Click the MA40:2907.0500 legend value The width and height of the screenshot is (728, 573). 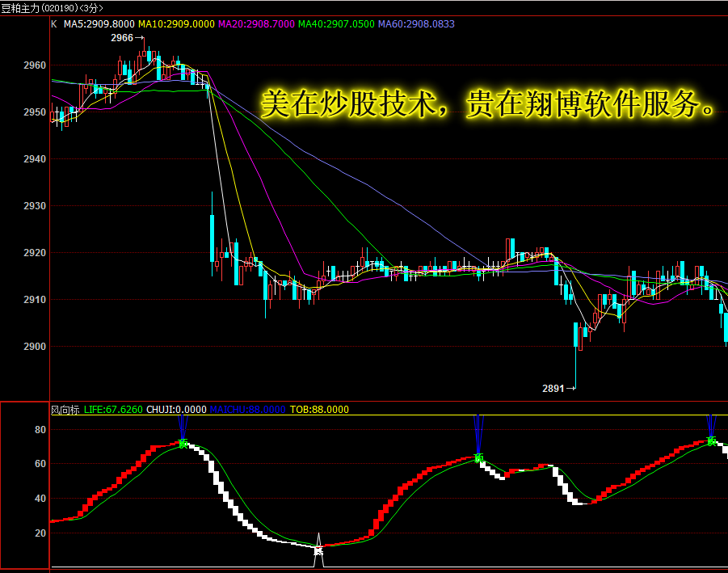point(336,24)
